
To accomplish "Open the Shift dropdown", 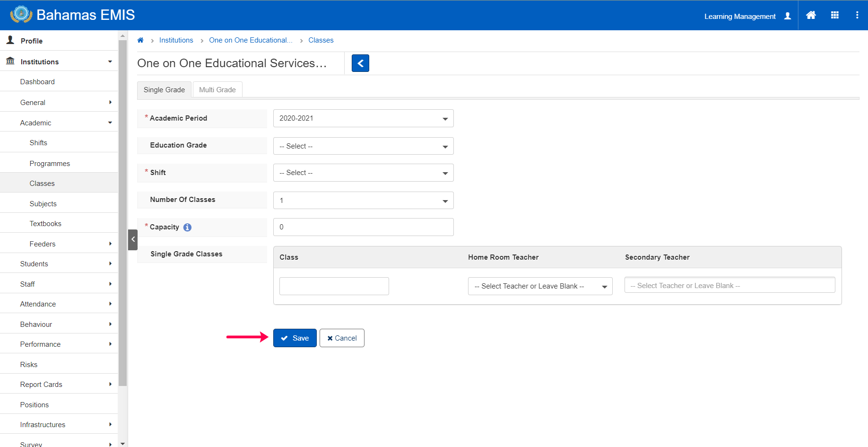I will tap(363, 173).
